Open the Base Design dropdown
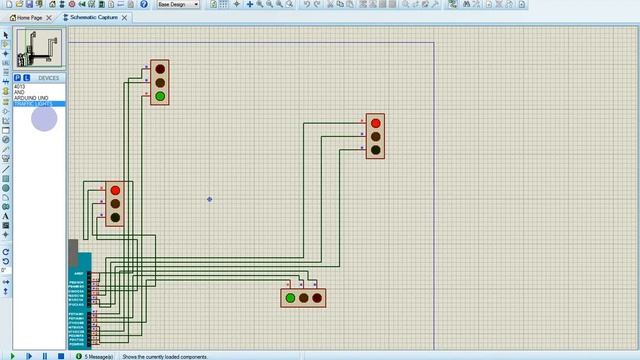 click(x=178, y=4)
